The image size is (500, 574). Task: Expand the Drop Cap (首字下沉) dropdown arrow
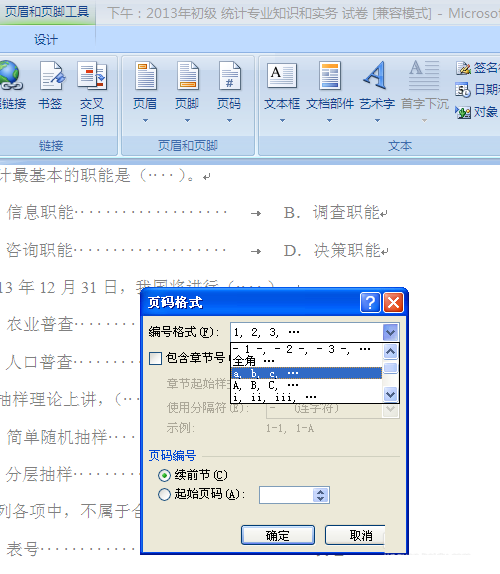(425, 120)
